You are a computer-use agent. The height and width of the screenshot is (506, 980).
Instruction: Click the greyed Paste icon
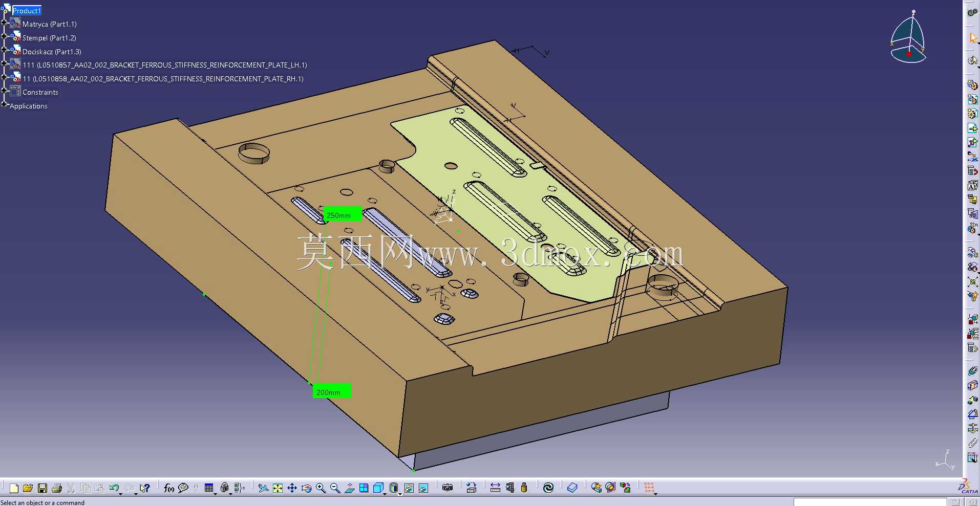[x=99, y=488]
